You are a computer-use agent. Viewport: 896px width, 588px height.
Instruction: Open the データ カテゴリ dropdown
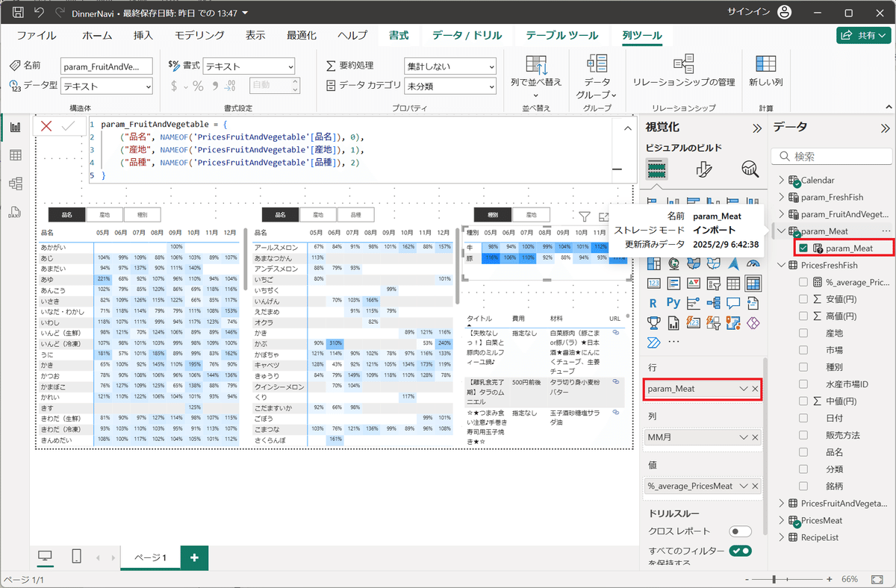pyautogui.click(x=450, y=86)
